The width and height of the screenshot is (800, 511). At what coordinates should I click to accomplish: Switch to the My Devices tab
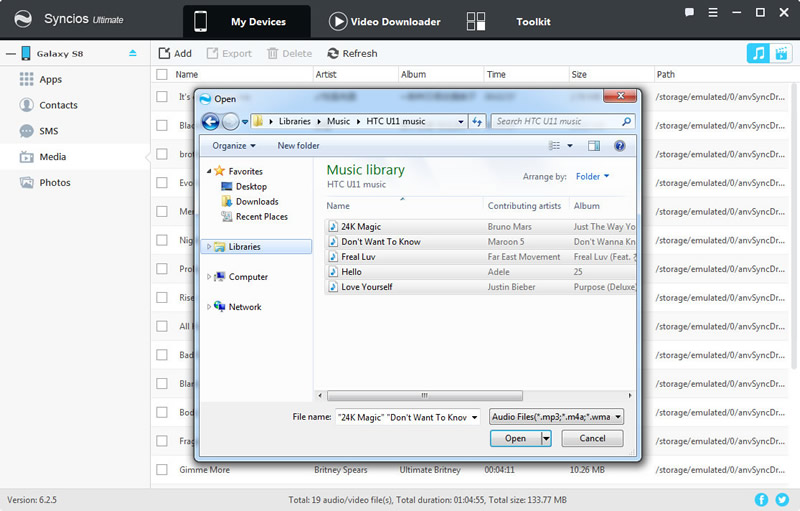coord(246,21)
